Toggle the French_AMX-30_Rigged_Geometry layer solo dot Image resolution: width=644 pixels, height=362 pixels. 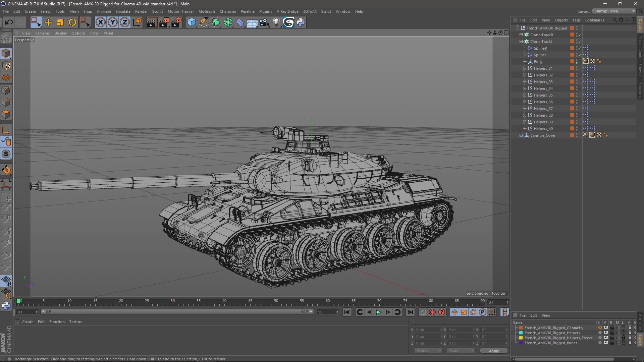pos(600,328)
